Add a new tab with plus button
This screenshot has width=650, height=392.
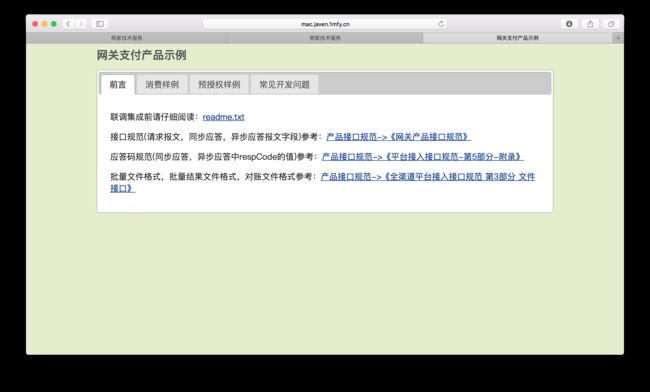tap(618, 38)
